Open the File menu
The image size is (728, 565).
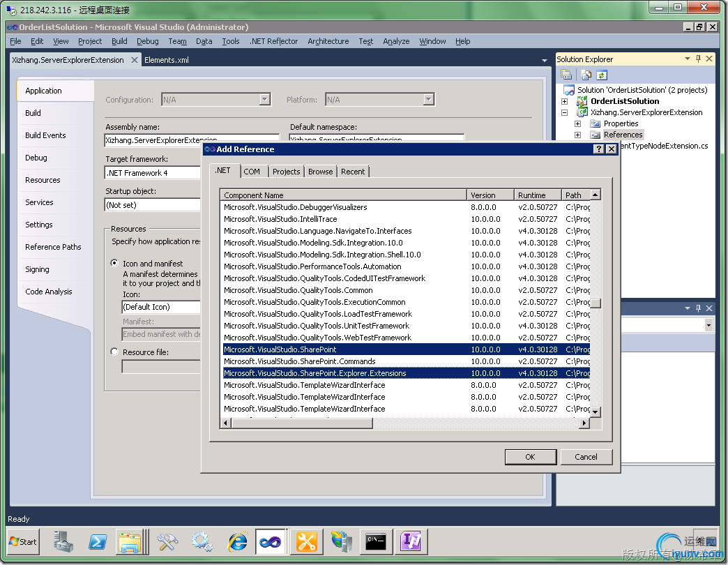(x=15, y=41)
